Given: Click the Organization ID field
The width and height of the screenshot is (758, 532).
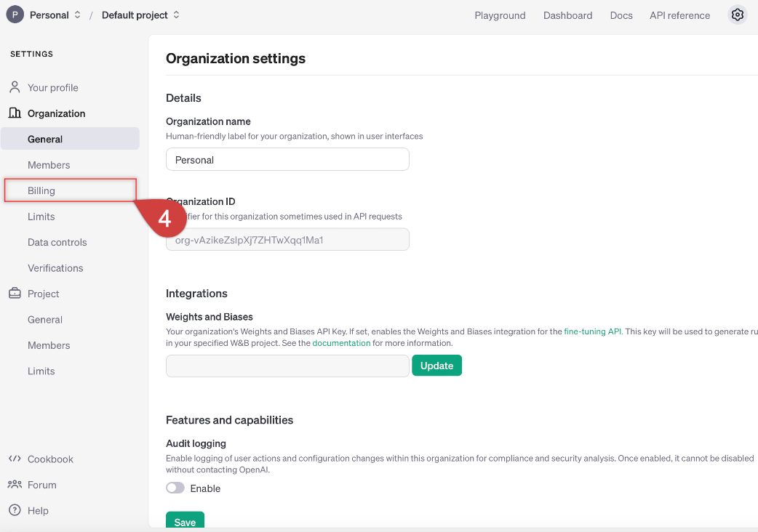Looking at the screenshot, I should tap(287, 239).
